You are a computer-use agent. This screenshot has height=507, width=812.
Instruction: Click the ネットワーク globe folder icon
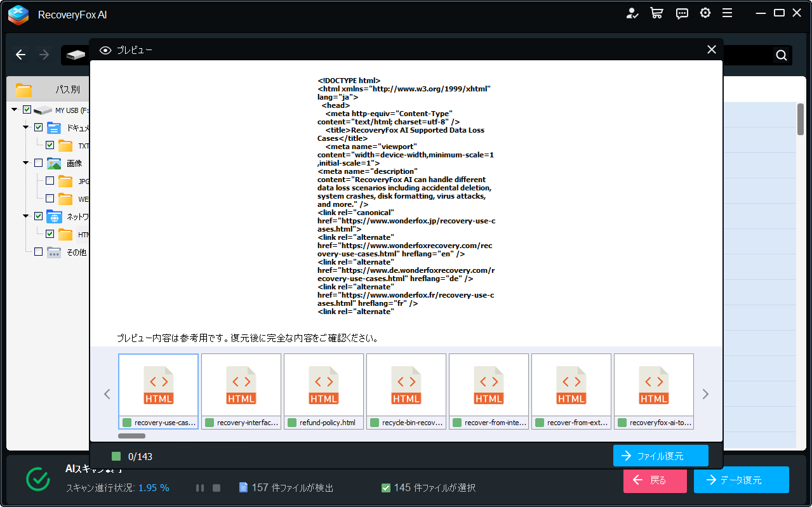tap(54, 216)
